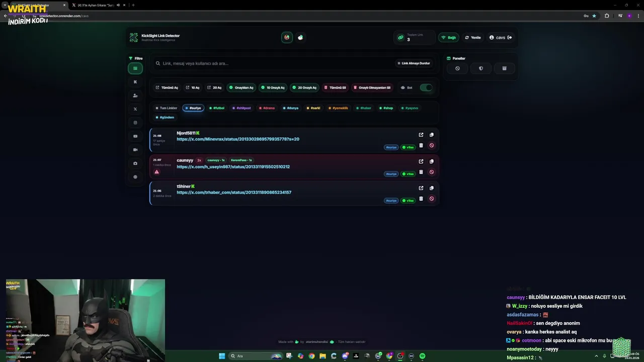Select the Tum Linkler tag filter

(167, 108)
